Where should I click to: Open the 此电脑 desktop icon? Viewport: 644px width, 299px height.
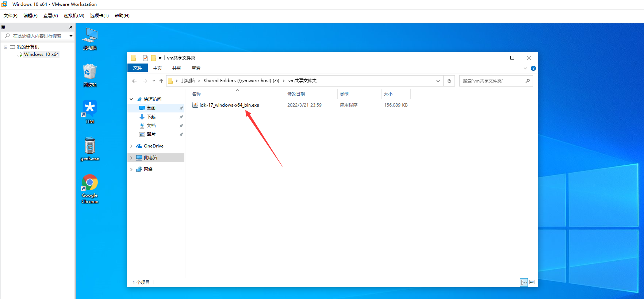coord(90,39)
